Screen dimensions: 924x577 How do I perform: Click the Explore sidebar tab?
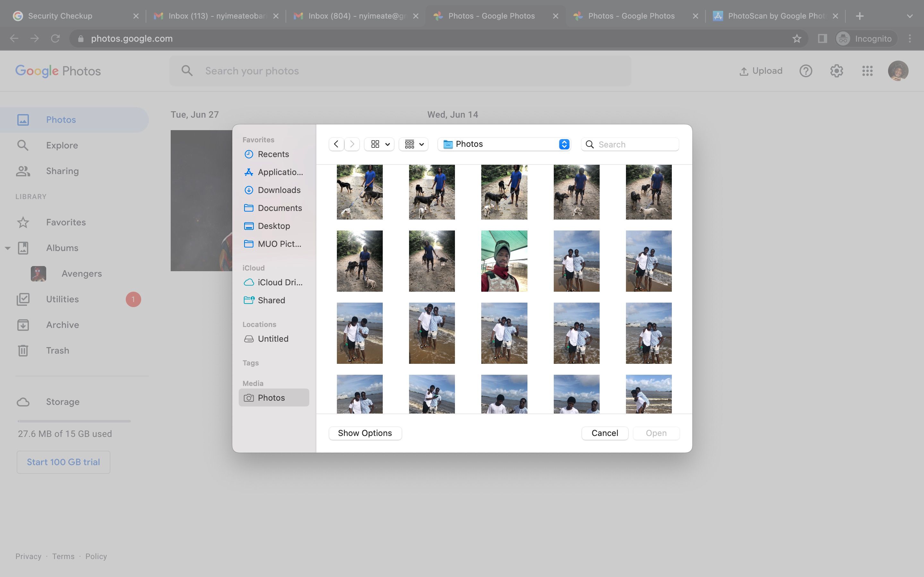[62, 146]
